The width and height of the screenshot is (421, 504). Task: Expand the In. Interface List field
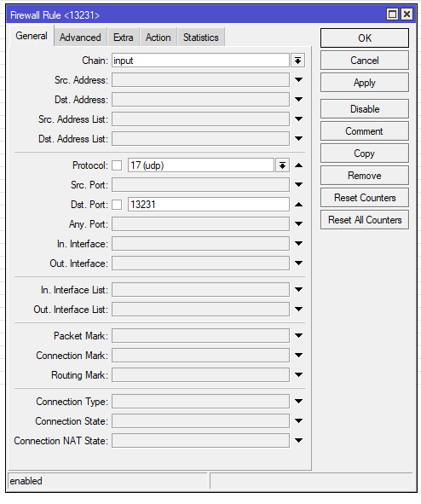click(x=298, y=289)
